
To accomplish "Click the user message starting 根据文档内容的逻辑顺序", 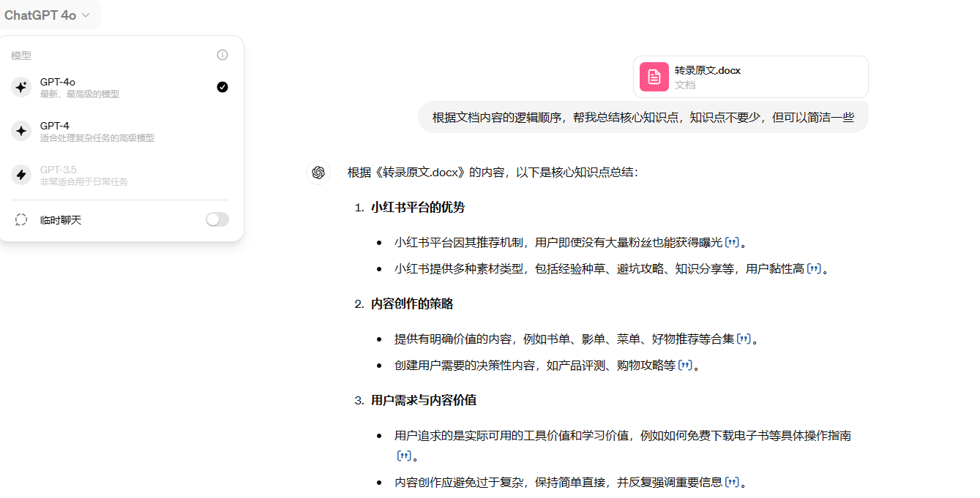I will pyautogui.click(x=643, y=117).
